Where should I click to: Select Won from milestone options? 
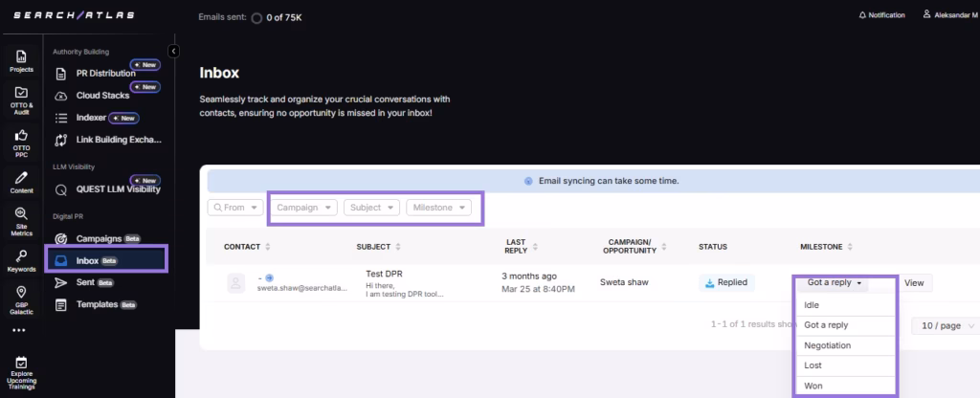point(813,386)
